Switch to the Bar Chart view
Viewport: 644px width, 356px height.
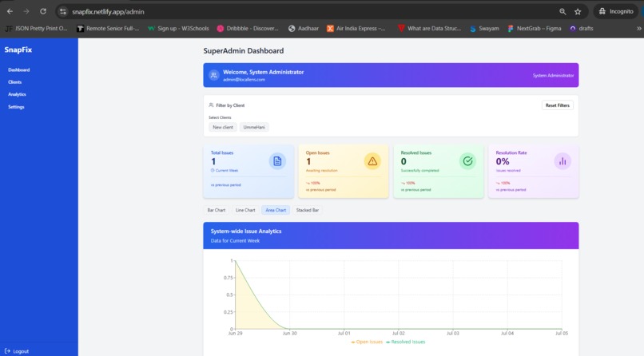[216, 210]
